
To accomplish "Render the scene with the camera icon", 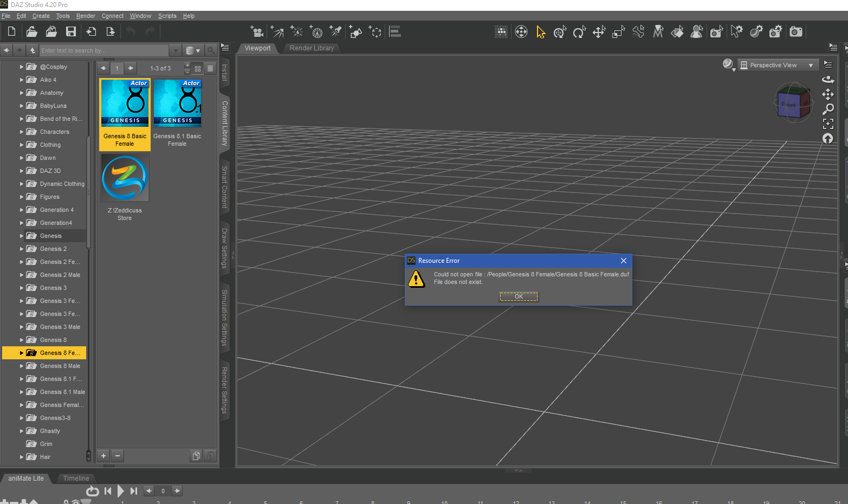I will [x=796, y=32].
